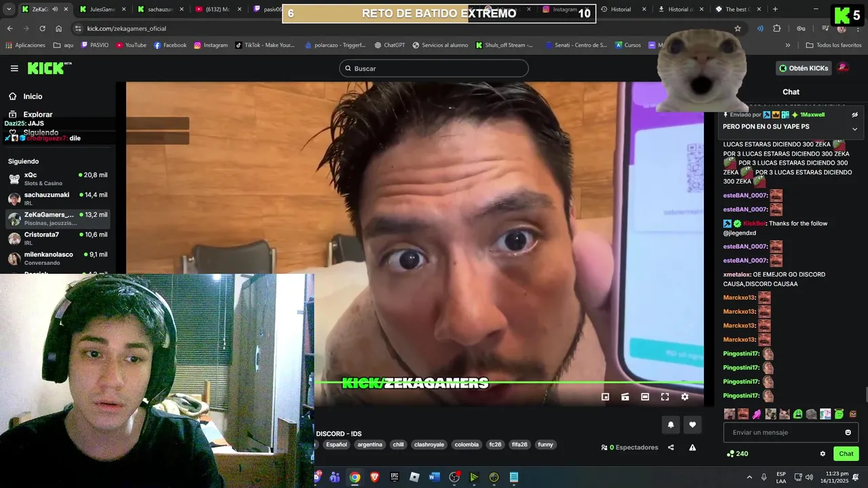
Task: Open the xQc channel in sidebar
Action: (x=58, y=179)
